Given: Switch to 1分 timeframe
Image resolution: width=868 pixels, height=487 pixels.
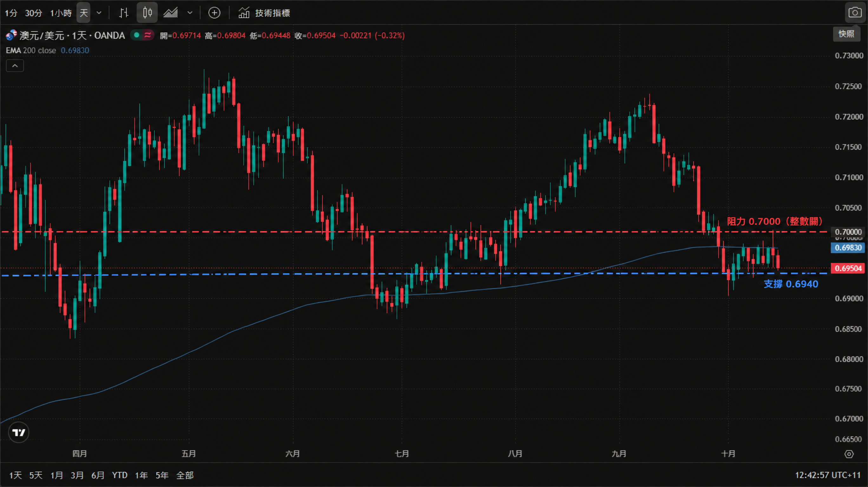Looking at the screenshot, I should (x=11, y=13).
